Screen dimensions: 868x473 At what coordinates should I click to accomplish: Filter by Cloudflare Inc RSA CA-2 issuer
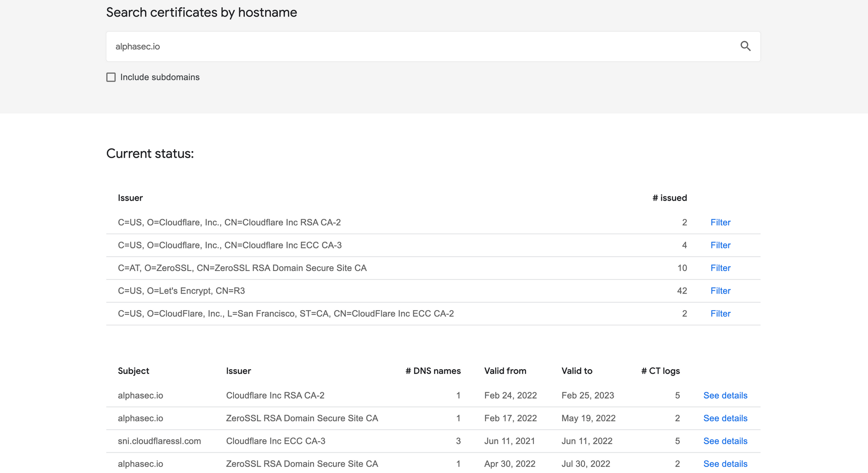[720, 222]
